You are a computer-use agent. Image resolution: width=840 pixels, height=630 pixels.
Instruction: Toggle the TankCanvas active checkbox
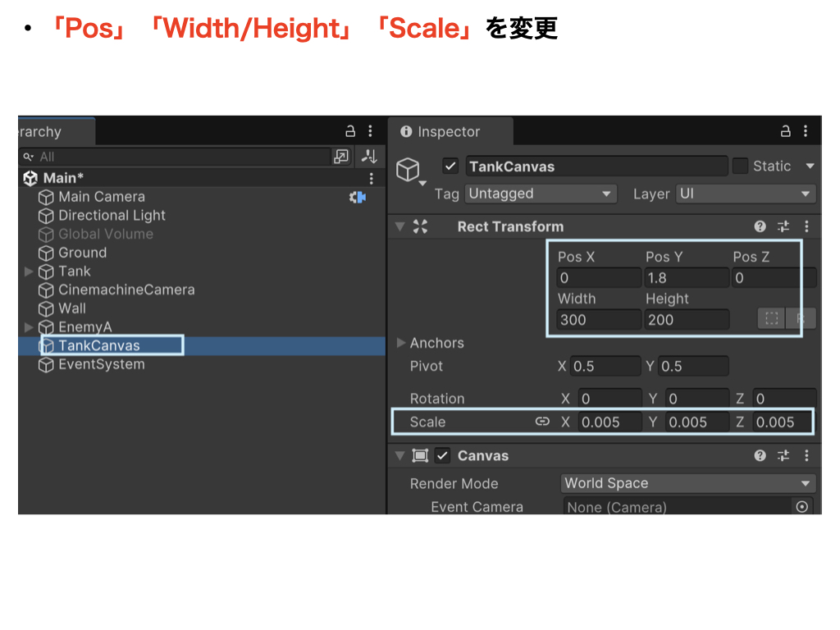[450, 166]
